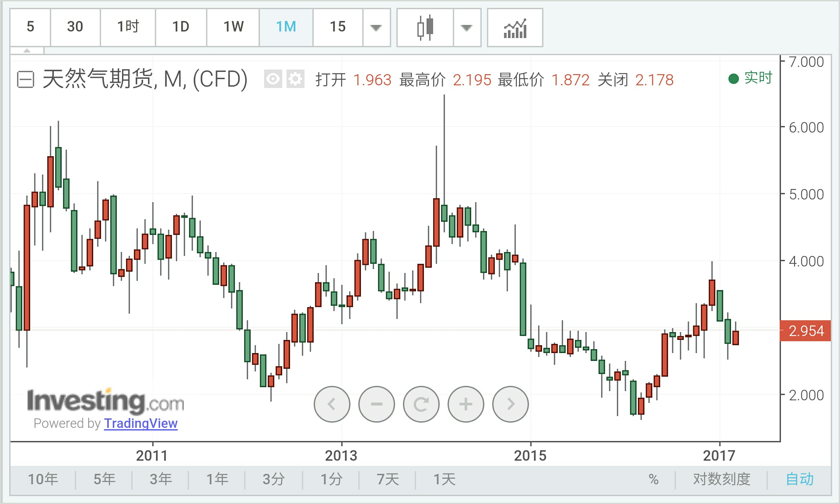
Task: Set the range to 7天
Action: 388,479
